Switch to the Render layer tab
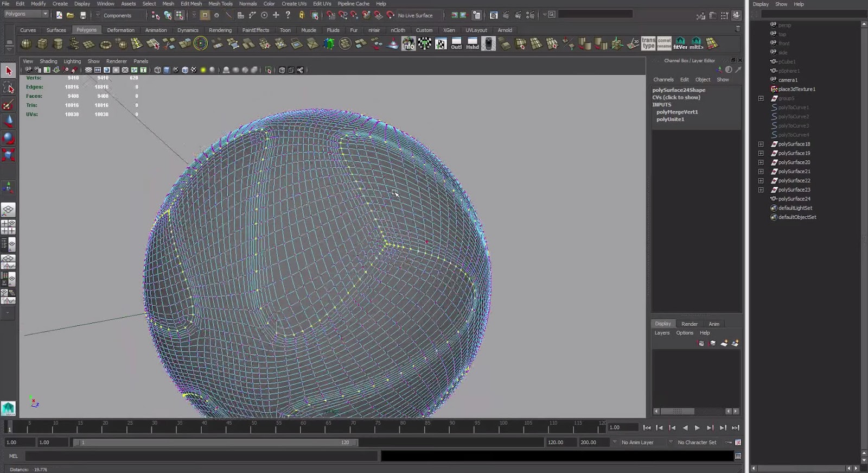Screen dimensions: 868x473 690,324
